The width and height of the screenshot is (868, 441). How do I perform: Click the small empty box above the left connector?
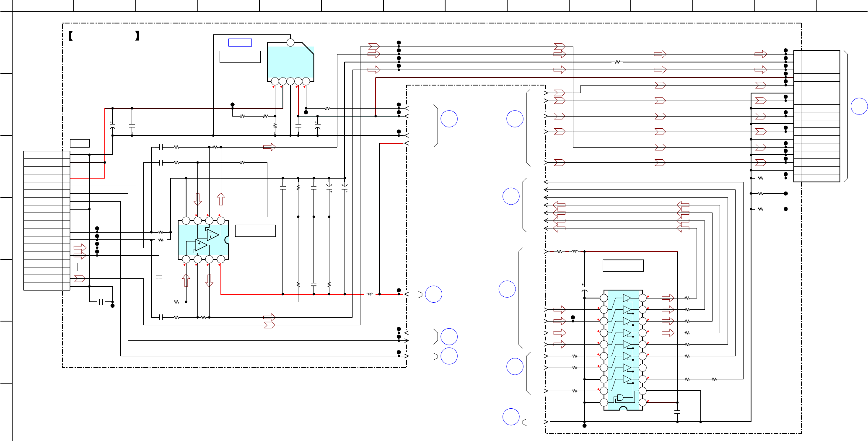pos(80,143)
